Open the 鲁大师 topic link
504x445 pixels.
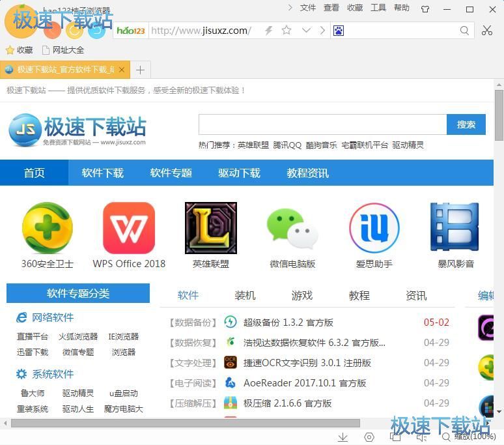[x=33, y=394]
